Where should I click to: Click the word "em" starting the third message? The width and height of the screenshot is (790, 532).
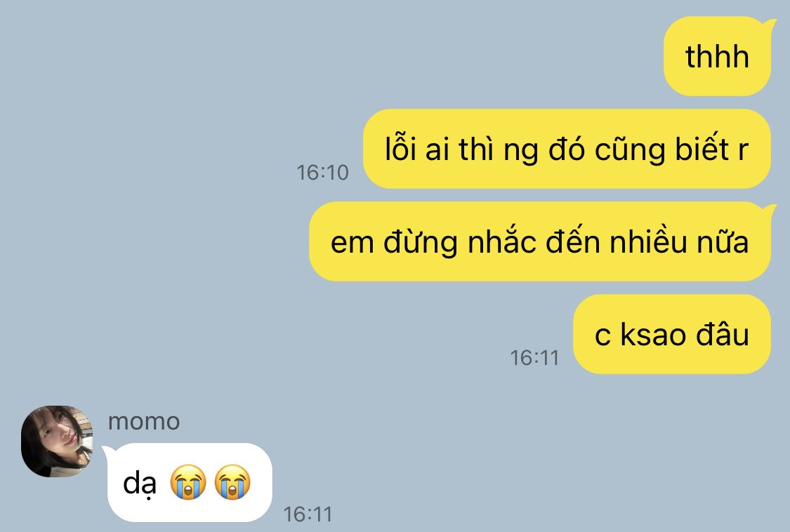[x=352, y=243]
